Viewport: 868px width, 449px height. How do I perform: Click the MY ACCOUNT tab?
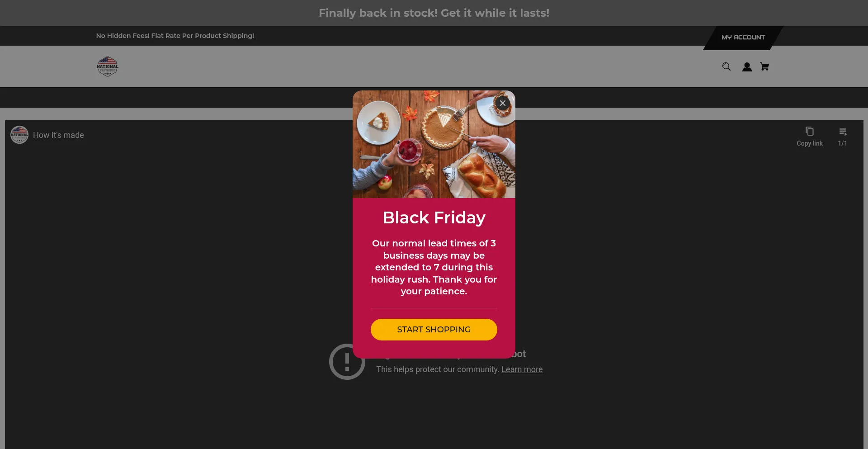click(743, 38)
